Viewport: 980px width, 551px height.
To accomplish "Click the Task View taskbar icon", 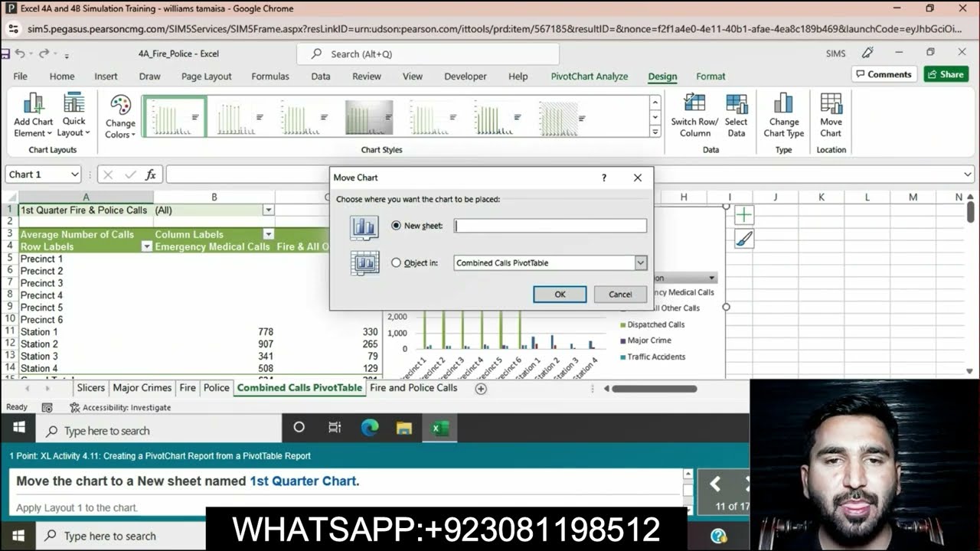I will click(x=335, y=428).
